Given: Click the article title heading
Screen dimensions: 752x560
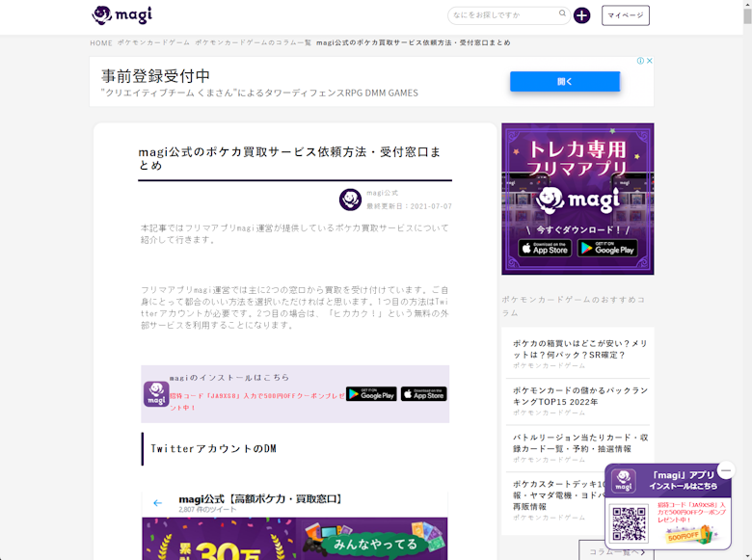Looking at the screenshot, I should 289,159.
